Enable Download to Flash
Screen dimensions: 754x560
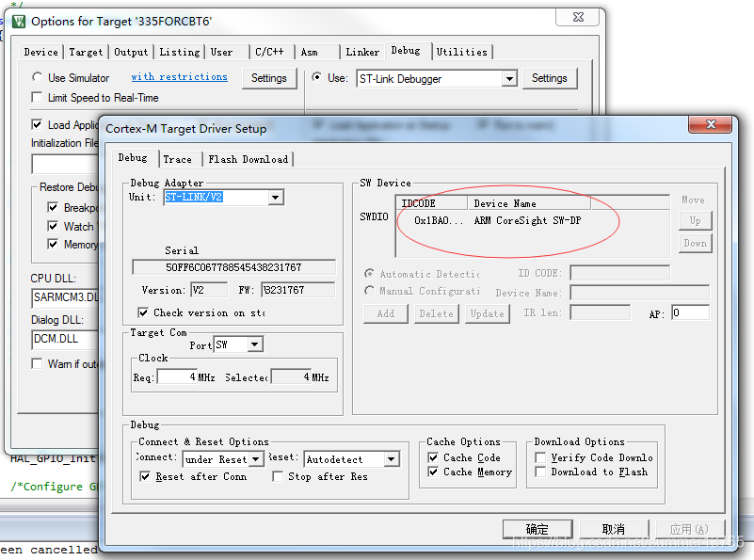541,472
